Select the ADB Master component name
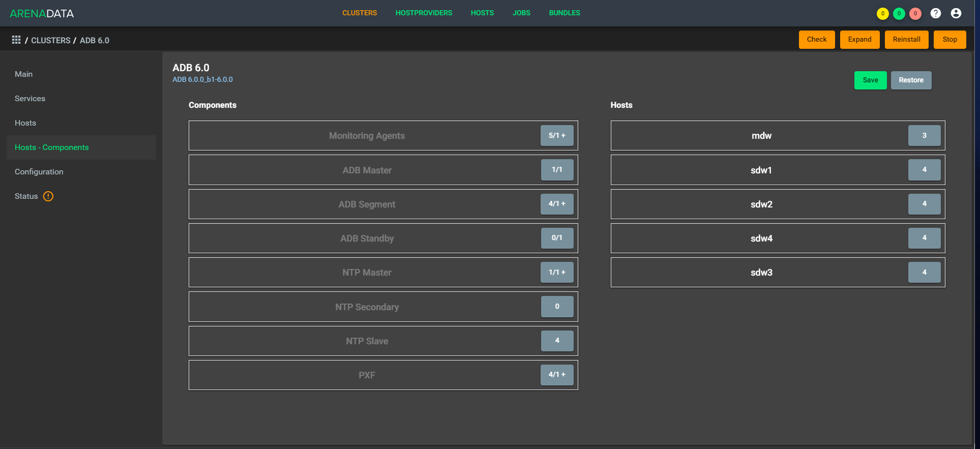 [x=367, y=170]
